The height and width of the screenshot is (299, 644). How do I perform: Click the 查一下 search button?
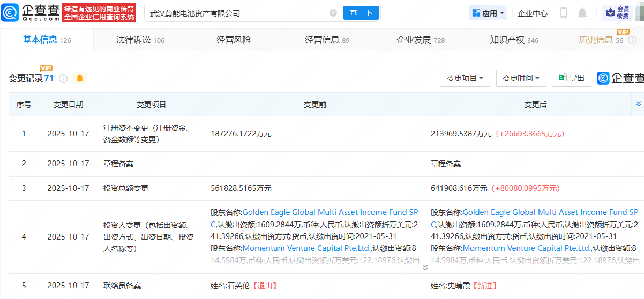pos(361,13)
